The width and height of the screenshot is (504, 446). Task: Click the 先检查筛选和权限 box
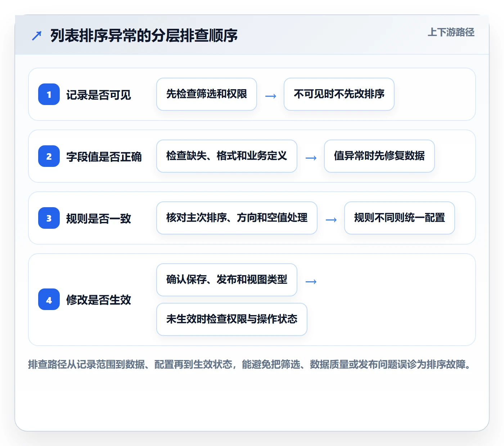click(207, 94)
